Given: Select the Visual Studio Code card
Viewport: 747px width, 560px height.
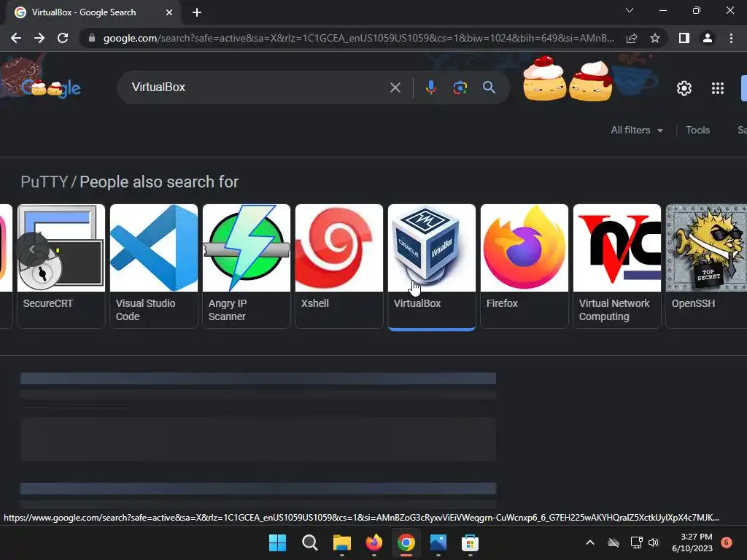Looking at the screenshot, I should pos(153,265).
